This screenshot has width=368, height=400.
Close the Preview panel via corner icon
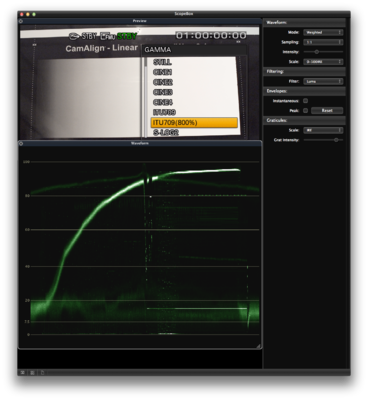[21, 21]
